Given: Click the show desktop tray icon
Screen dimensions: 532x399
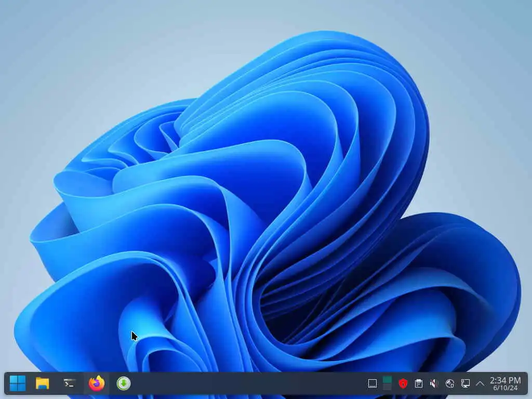Looking at the screenshot, I should click(372, 383).
